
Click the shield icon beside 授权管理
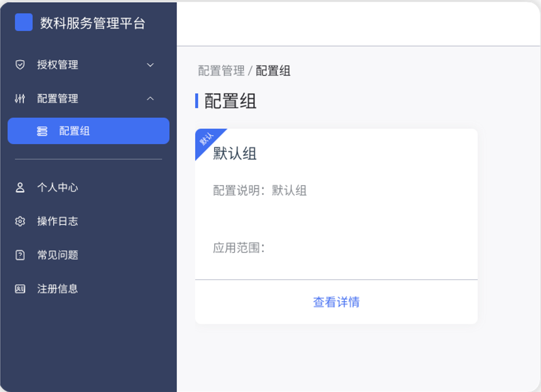pos(20,65)
